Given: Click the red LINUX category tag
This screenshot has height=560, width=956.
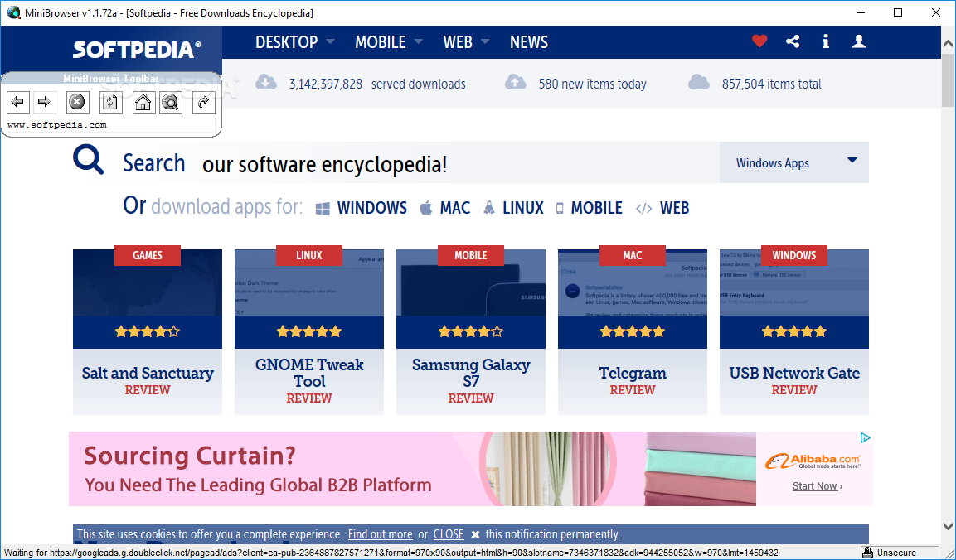Looking at the screenshot, I should [x=309, y=255].
